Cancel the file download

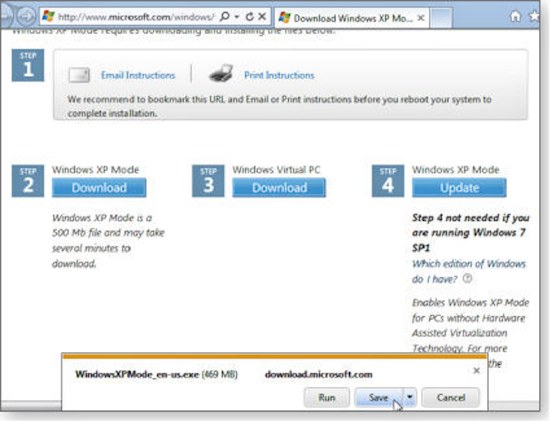451,397
